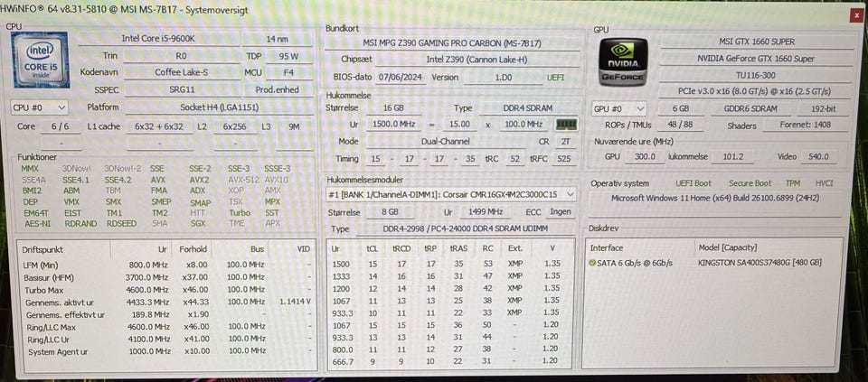Click the 666.7 row in memory timings table
This screenshot has width=868, height=382.
[x=449, y=361]
